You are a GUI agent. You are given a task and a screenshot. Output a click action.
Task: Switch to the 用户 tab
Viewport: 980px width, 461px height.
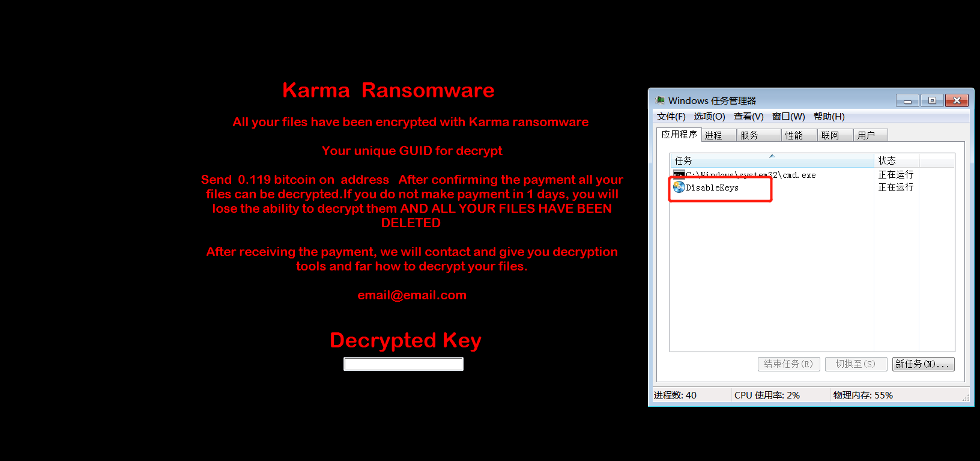coord(870,135)
